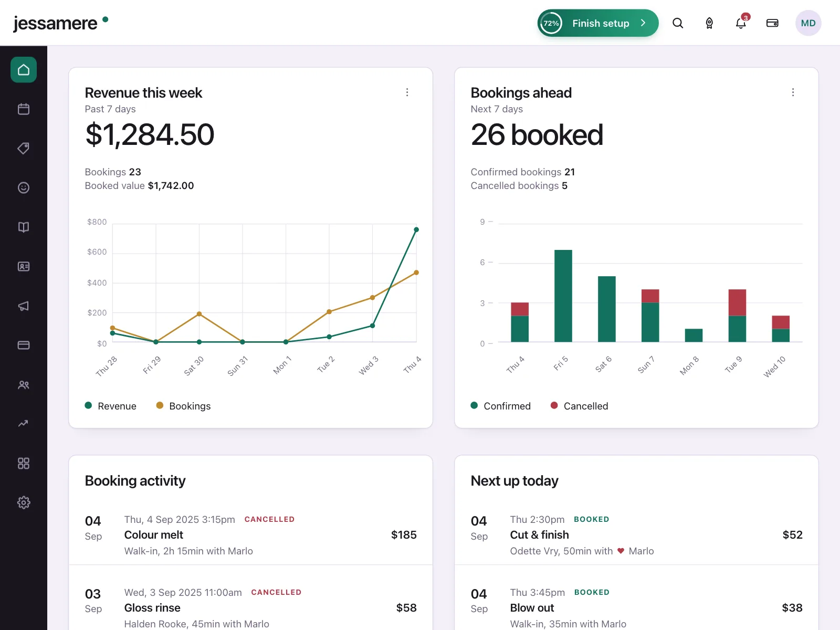Screen dimensions: 840x630
Task: Open the Cut & finish appointment
Action: tap(636, 535)
